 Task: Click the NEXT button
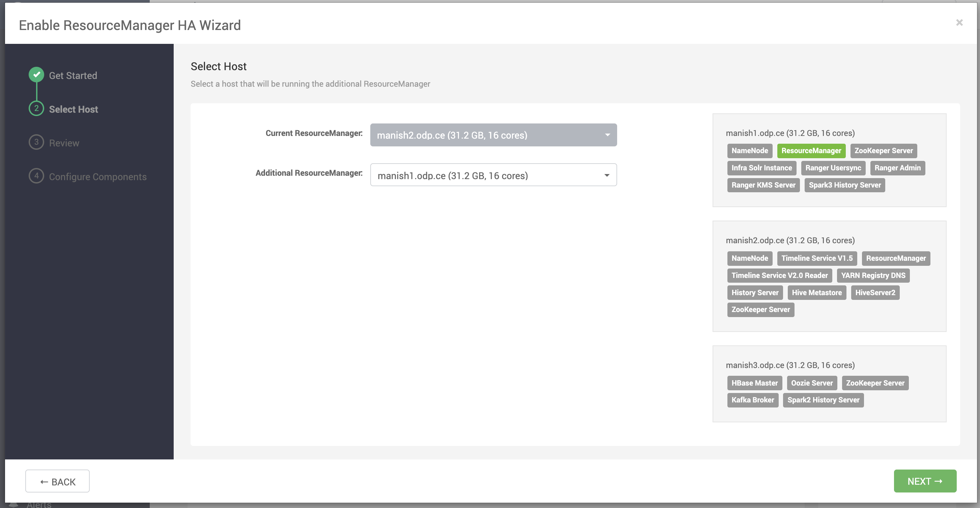point(925,481)
